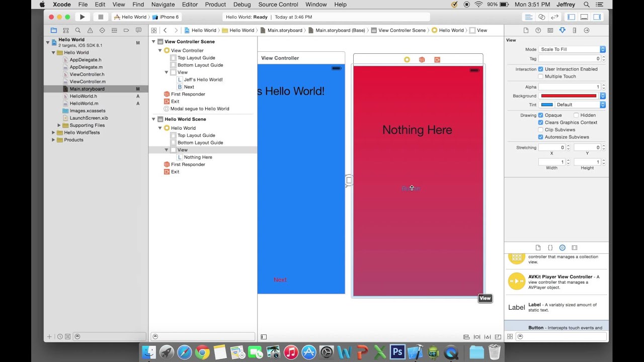Collapse the Hello World project root
Screen dimensions: 644x362
pyautogui.click(x=48, y=42)
